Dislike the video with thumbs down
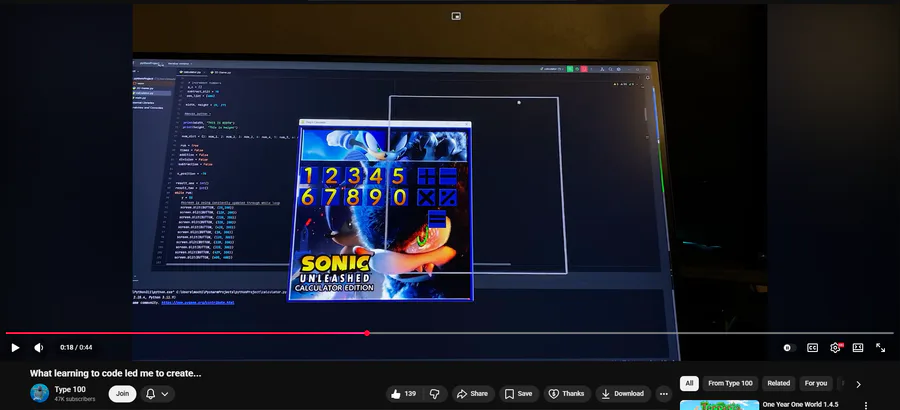The image size is (900, 410). (435, 393)
